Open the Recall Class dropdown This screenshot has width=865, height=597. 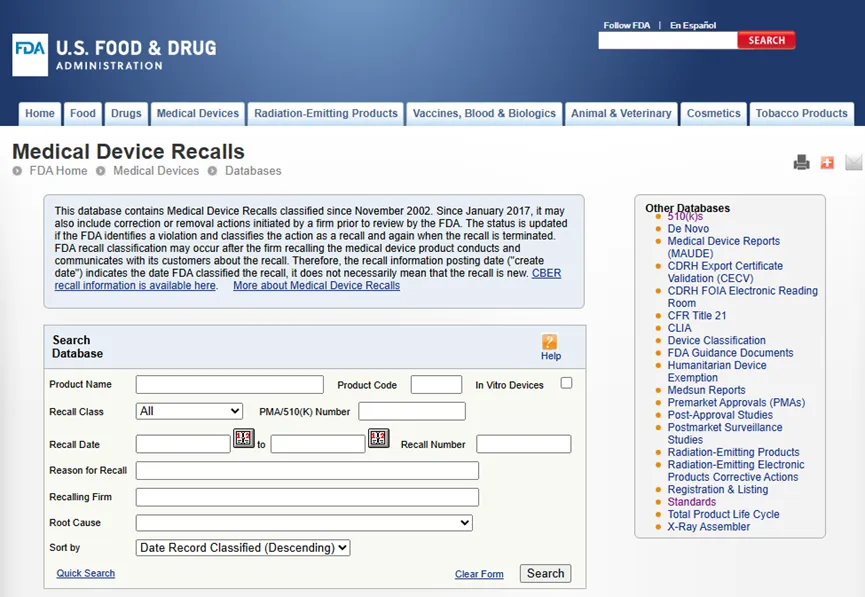click(189, 411)
